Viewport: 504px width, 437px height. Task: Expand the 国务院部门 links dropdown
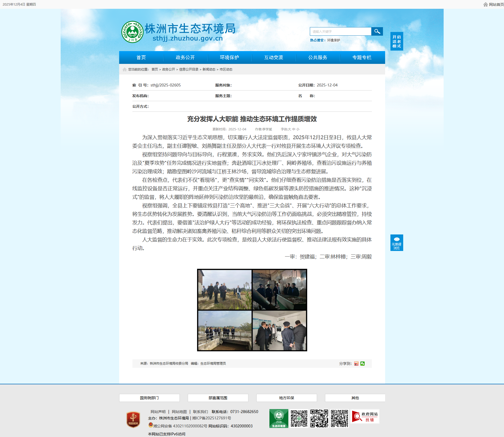(x=149, y=398)
